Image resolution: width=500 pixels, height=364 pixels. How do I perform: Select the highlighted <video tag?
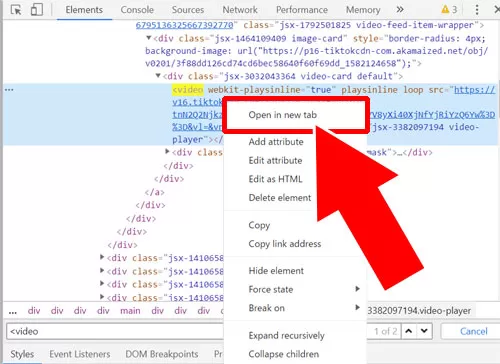(x=188, y=90)
